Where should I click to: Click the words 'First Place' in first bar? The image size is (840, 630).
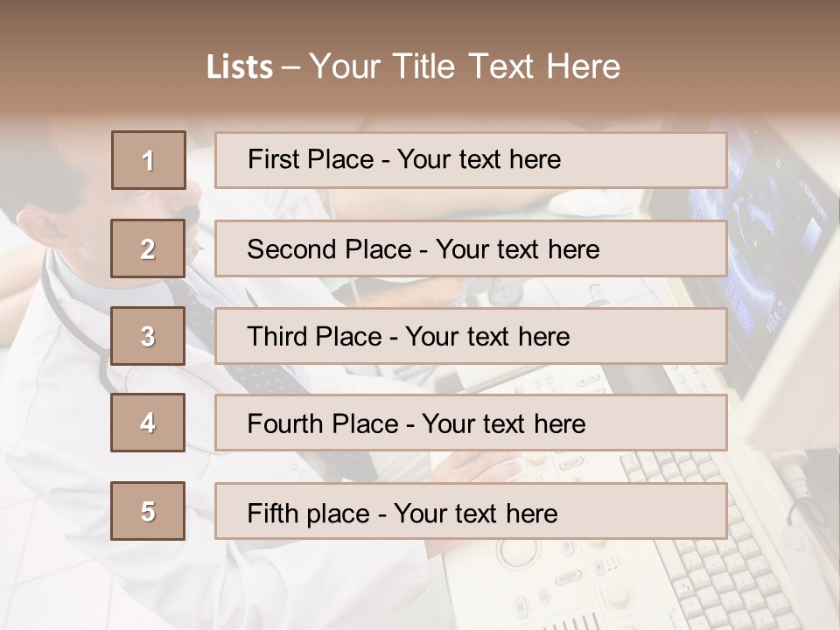(311, 159)
